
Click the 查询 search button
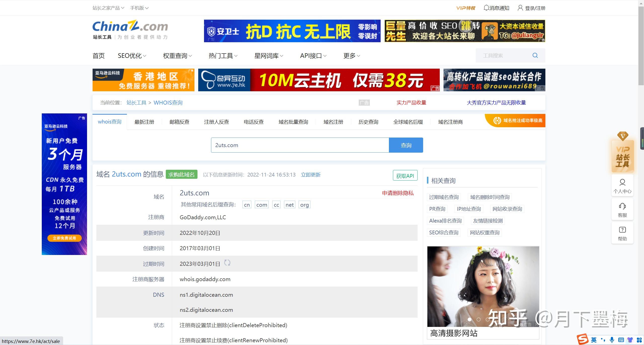[x=406, y=145]
